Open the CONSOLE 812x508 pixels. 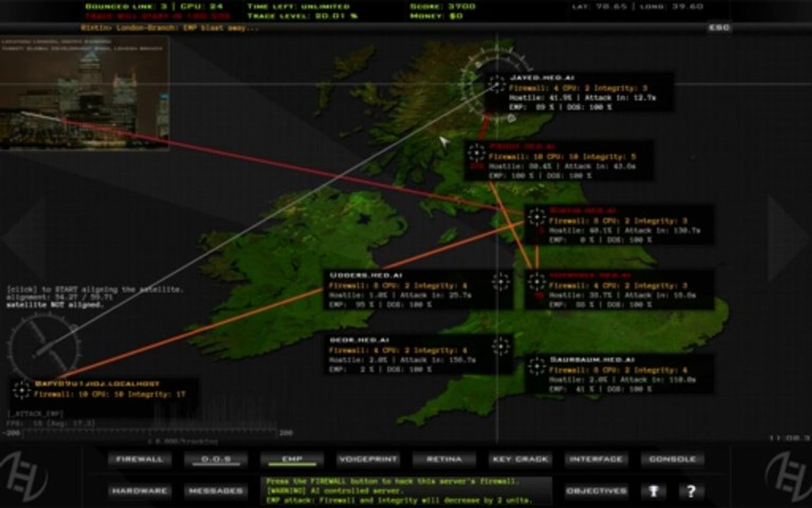pyautogui.click(x=672, y=459)
